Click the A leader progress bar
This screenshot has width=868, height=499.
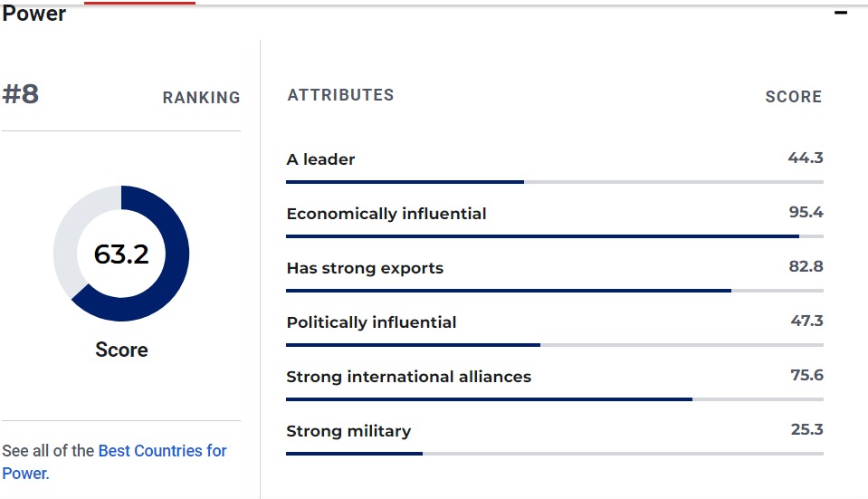pyautogui.click(x=554, y=182)
